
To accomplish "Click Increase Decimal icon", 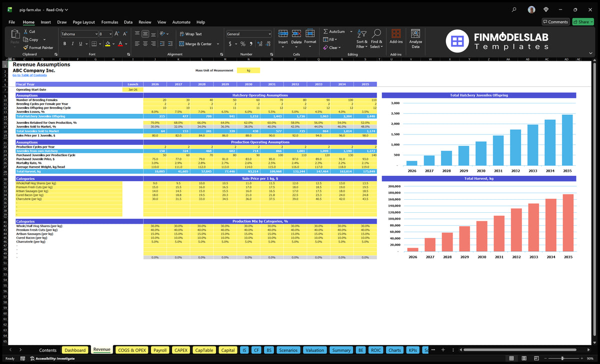I will 259,44.
